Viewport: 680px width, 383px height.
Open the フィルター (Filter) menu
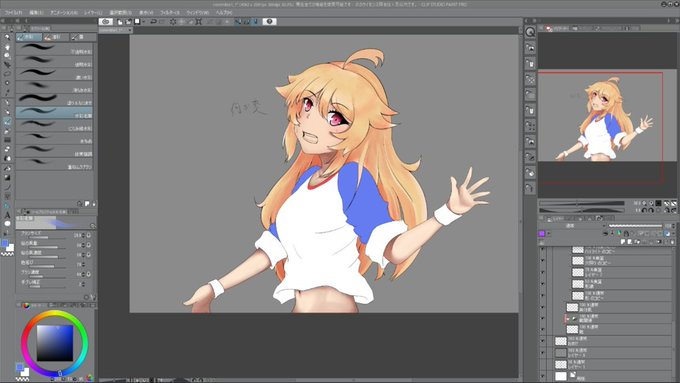[170, 13]
